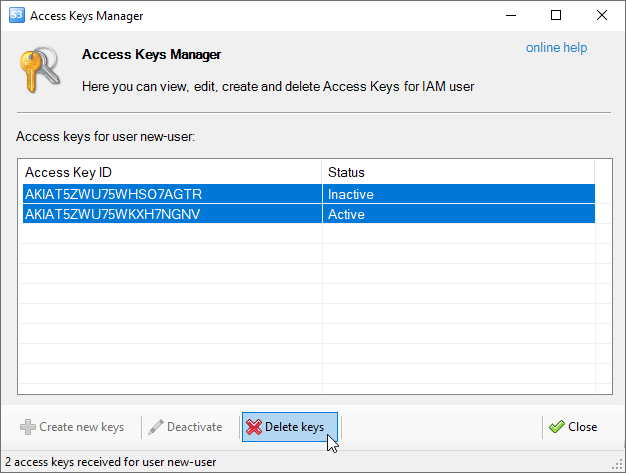Click Create new keys button
The image size is (626, 473).
point(72,427)
